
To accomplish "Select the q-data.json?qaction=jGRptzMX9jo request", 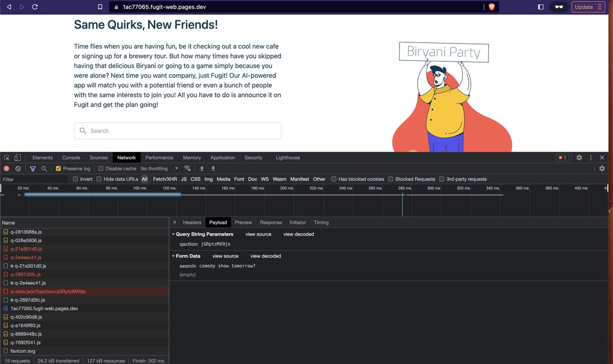I will pyautogui.click(x=84, y=292).
